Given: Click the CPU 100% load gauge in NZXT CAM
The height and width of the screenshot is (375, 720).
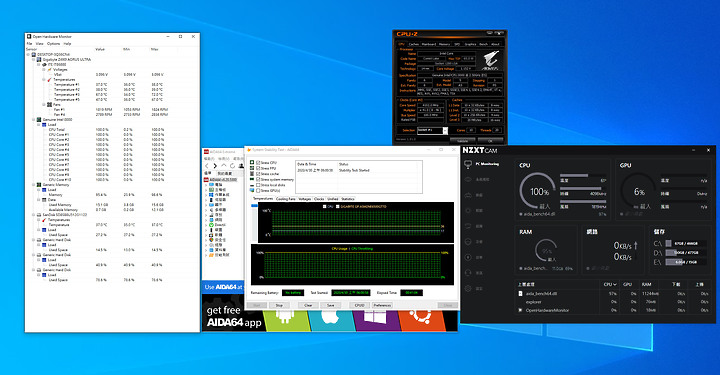Looking at the screenshot, I should click(539, 191).
